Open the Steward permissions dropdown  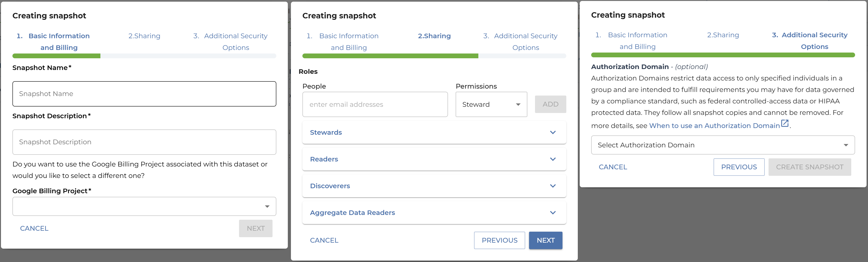(x=491, y=104)
